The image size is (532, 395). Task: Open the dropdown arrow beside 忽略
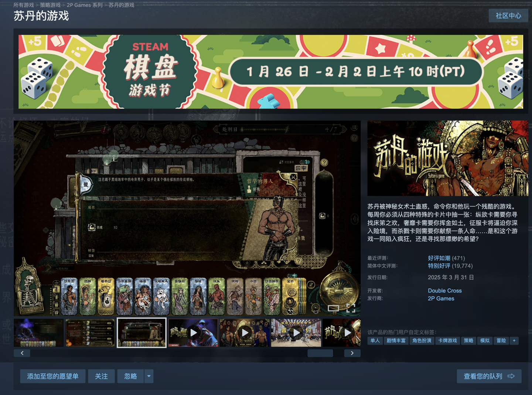pos(149,376)
